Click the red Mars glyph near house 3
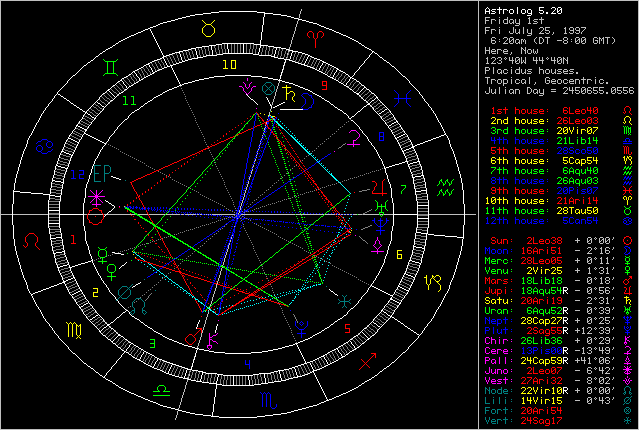 (x=194, y=337)
